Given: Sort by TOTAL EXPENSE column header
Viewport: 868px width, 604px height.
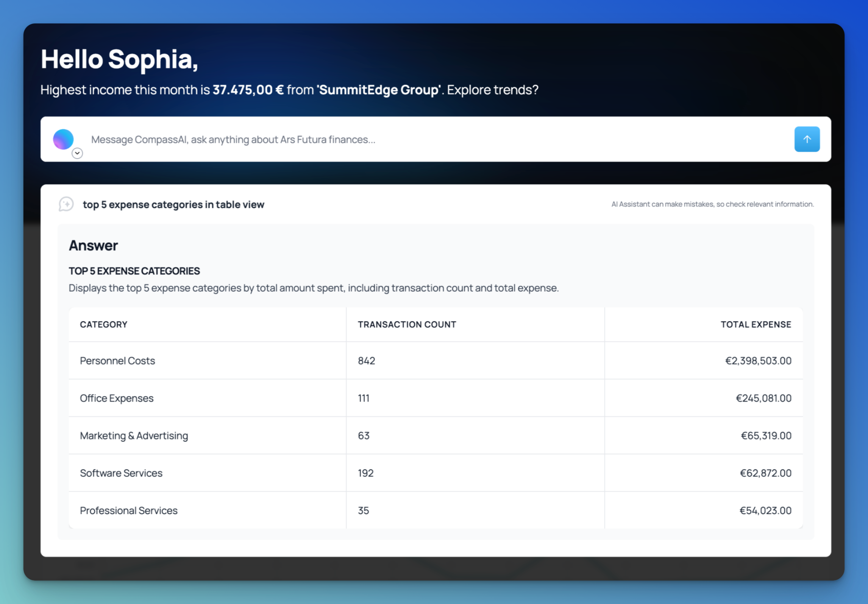Looking at the screenshot, I should coord(756,324).
